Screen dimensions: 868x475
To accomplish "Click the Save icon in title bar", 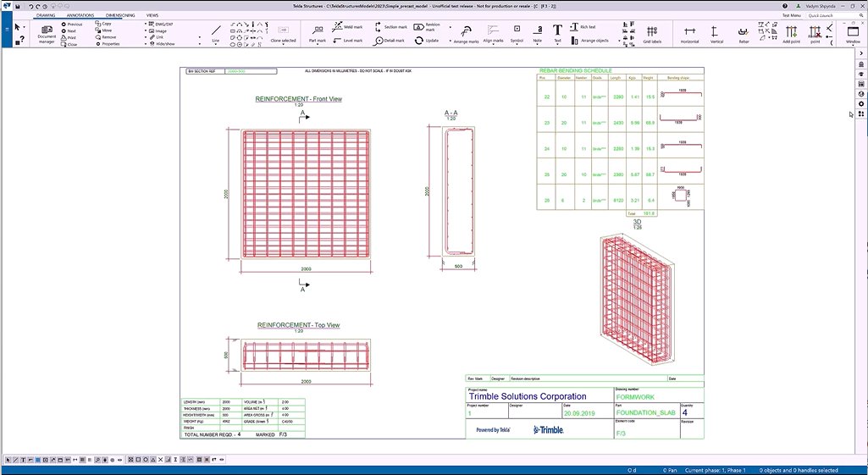I will pyautogui.click(x=18, y=6).
